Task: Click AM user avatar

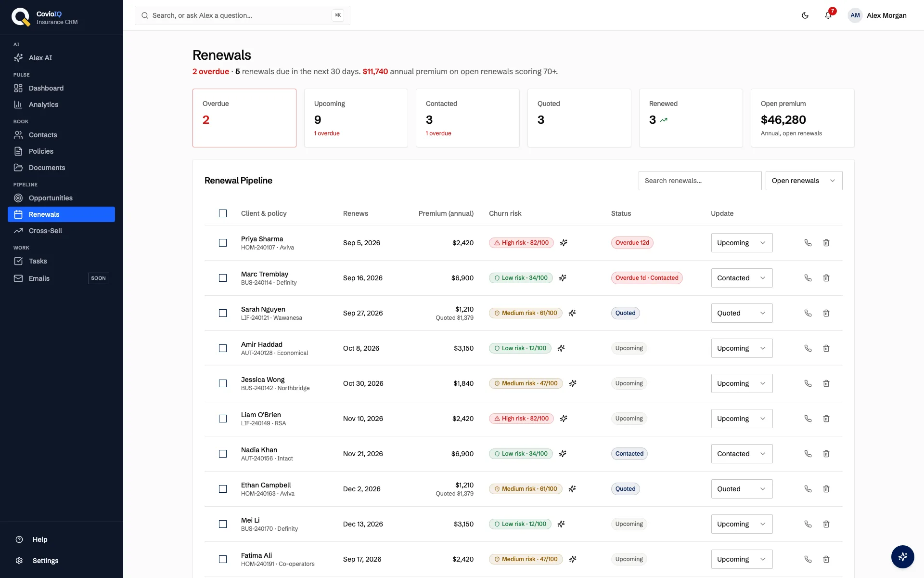Action: [855, 15]
